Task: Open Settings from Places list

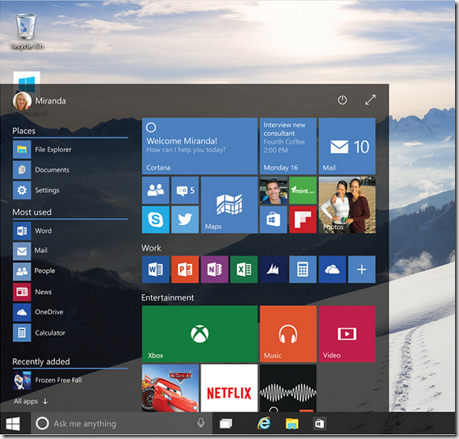Action: pos(70,190)
